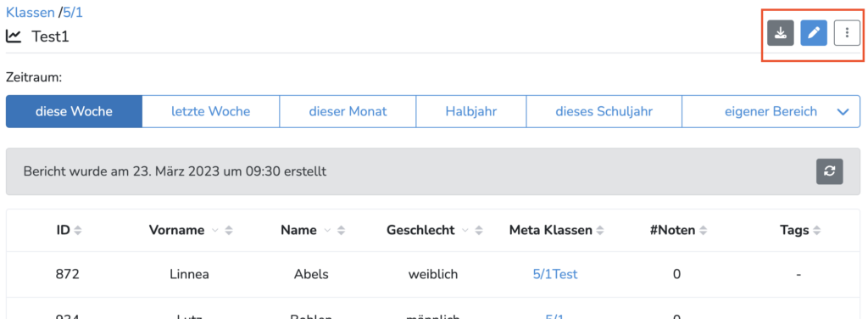
Task: Open 5/1Test meta class link
Action: (x=555, y=273)
